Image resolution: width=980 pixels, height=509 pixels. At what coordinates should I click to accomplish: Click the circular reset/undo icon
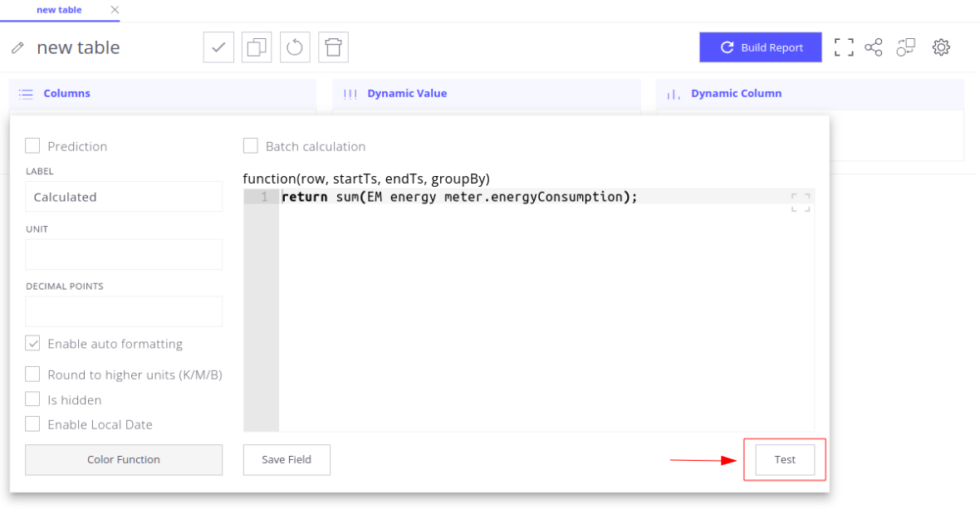tap(295, 47)
